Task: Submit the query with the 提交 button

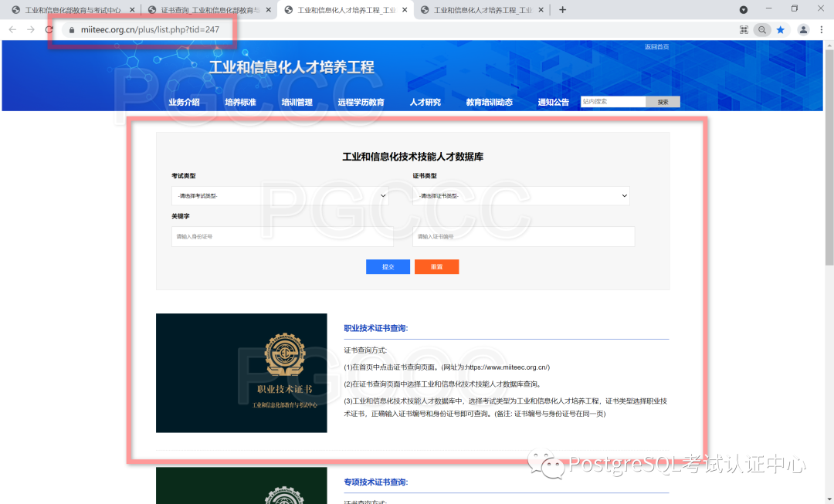Action: [388, 266]
